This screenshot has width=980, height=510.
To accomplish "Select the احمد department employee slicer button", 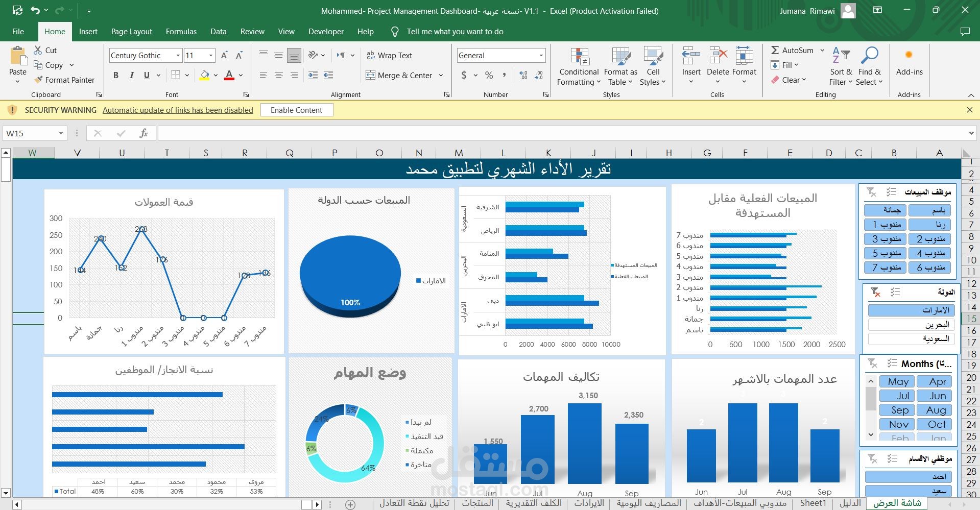I will (x=909, y=476).
